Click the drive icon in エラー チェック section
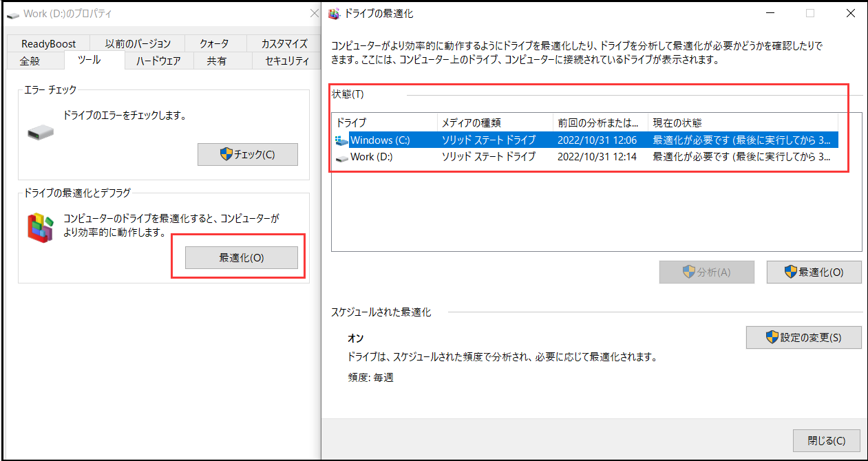868x461 pixels. [40, 130]
